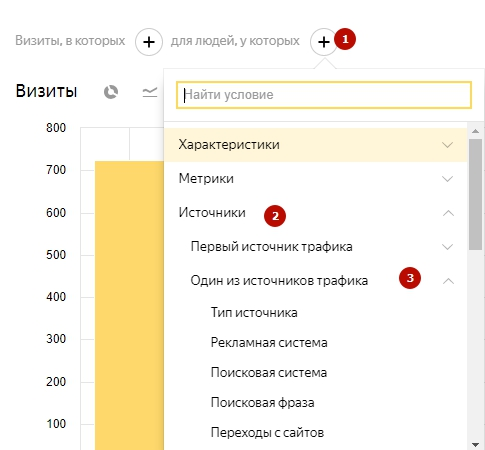Expand 'Первый источник трафика' group
This screenshot has height=450, width=485.
[x=315, y=247]
